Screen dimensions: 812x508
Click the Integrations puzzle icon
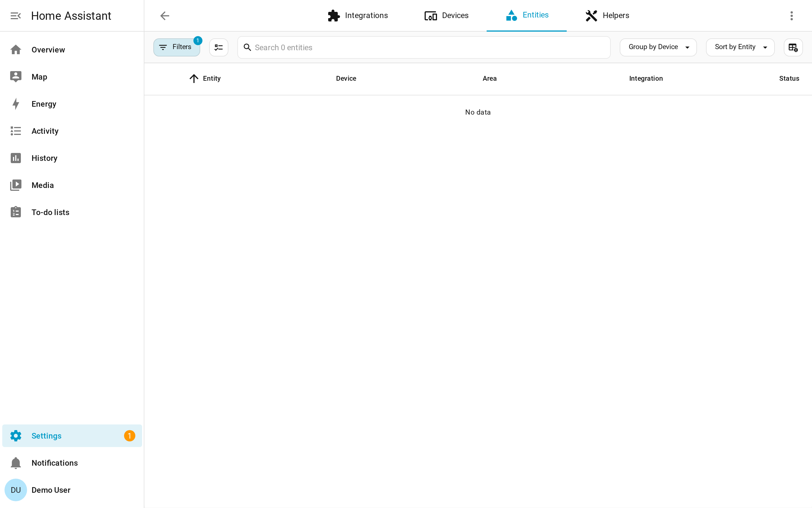(334, 16)
